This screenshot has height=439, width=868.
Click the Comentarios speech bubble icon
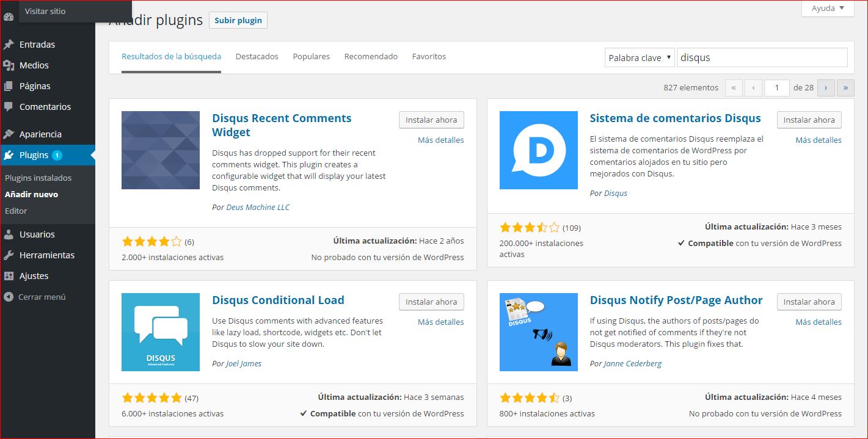(x=9, y=107)
